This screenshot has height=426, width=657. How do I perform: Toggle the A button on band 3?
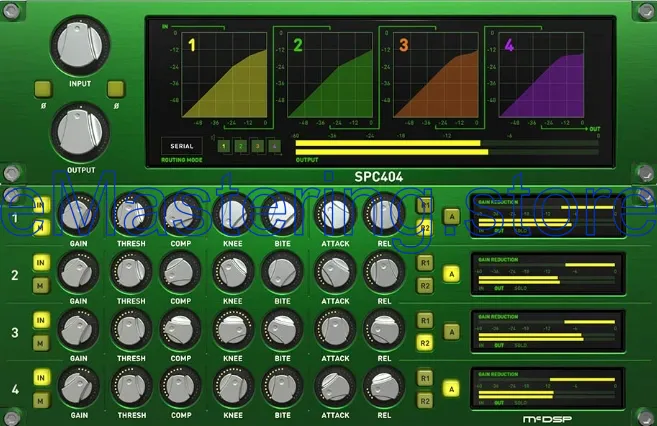(x=452, y=332)
